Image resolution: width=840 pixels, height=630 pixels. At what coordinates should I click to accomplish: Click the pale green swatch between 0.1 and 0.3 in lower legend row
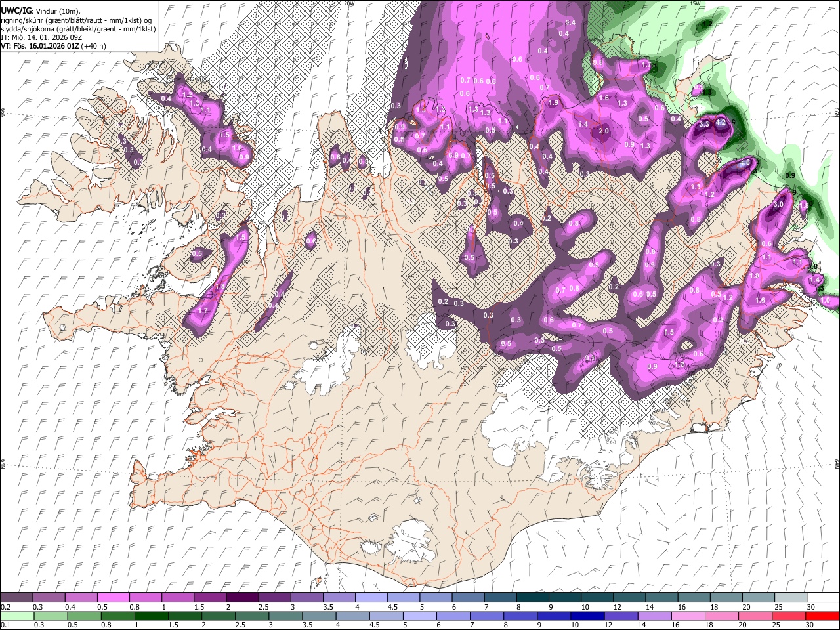tap(16, 616)
